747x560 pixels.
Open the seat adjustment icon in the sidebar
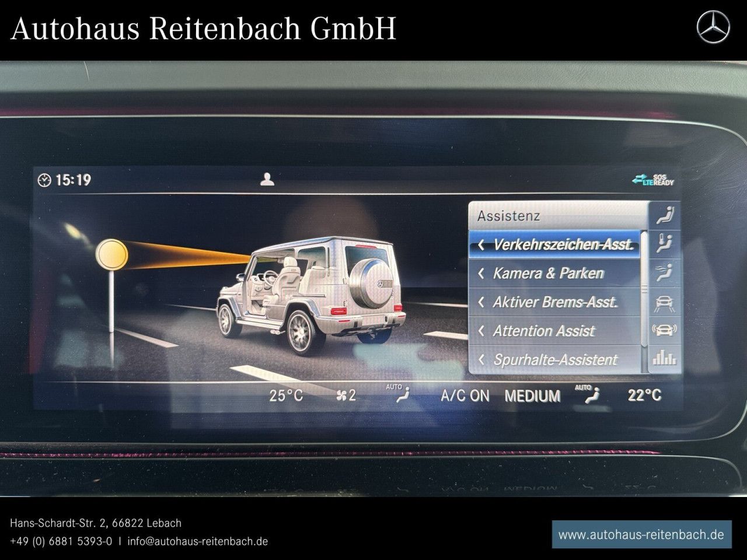tap(665, 215)
